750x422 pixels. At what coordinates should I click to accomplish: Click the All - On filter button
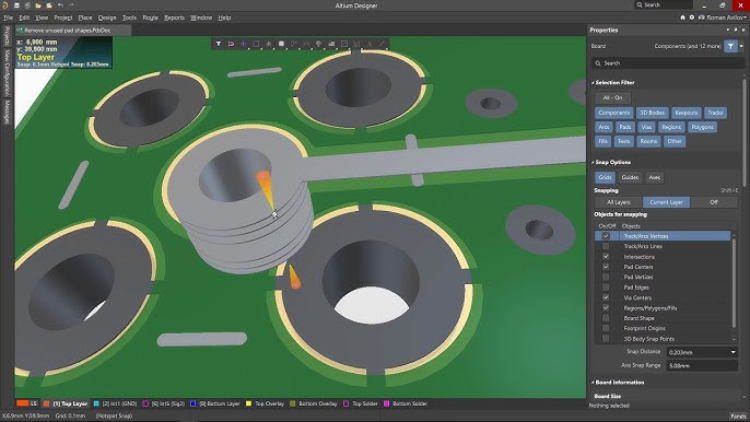[x=613, y=98]
